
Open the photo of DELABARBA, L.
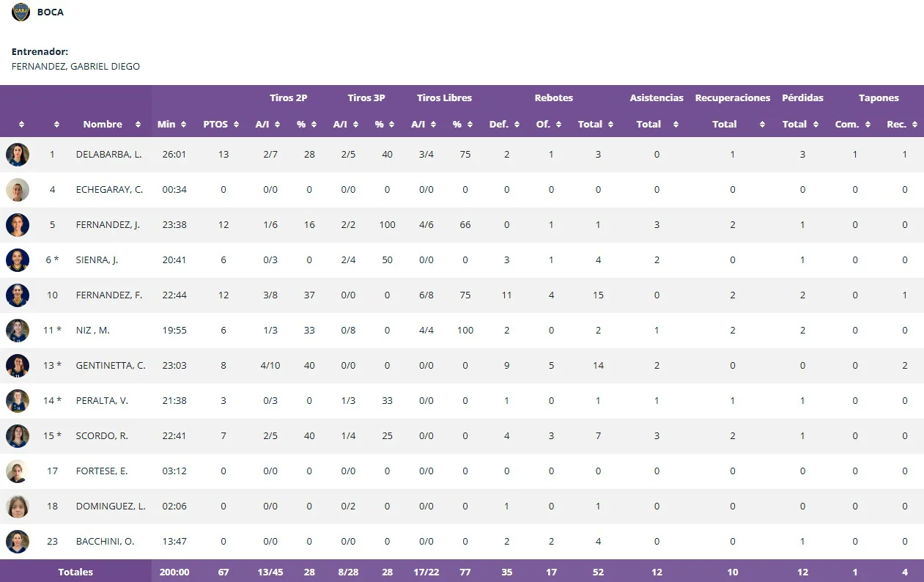(18, 155)
